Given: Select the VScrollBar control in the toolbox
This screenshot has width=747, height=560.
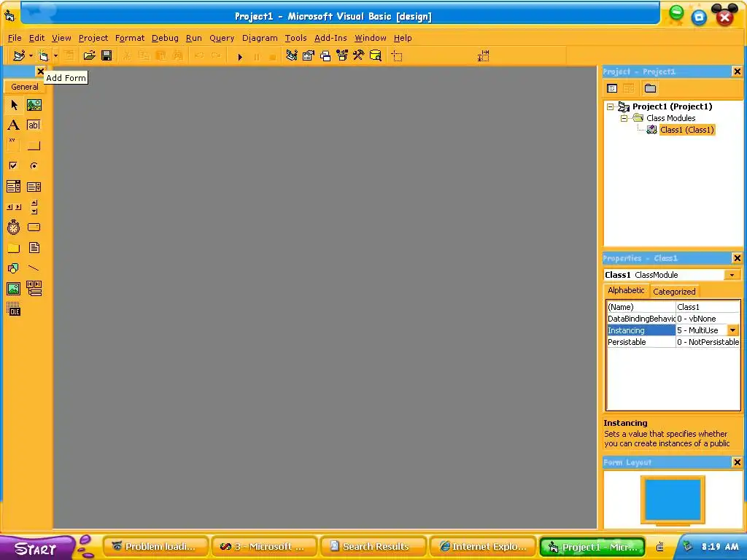Looking at the screenshot, I should 34,206.
